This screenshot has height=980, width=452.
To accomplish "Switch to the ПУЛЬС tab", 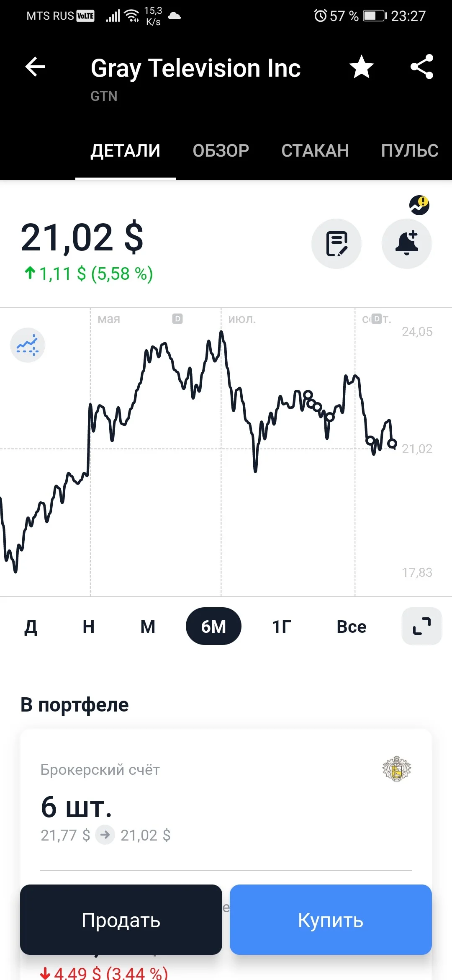I will (410, 150).
